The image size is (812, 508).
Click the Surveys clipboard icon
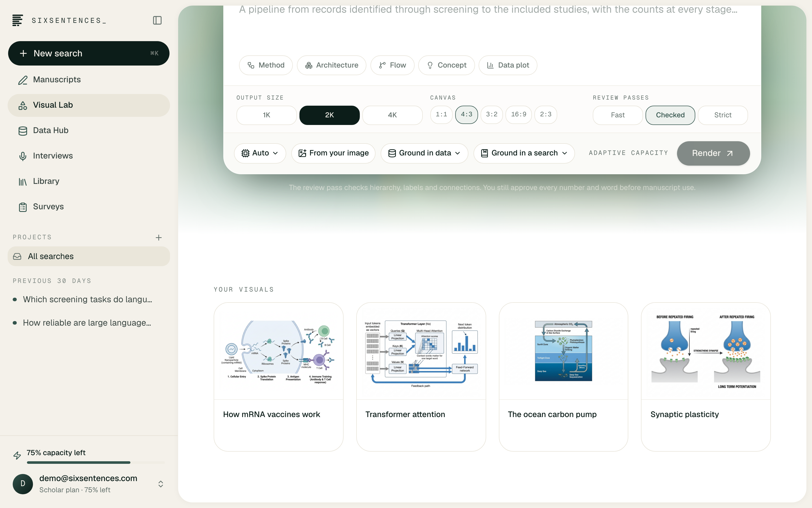click(x=23, y=207)
